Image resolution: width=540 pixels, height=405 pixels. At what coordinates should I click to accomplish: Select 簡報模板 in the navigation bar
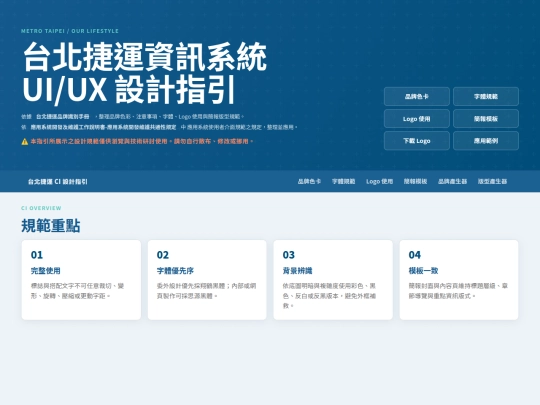pyautogui.click(x=415, y=181)
